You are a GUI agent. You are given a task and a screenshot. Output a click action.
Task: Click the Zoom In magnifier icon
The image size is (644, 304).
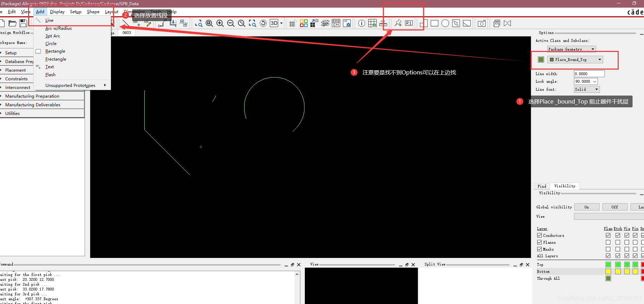tap(220, 23)
